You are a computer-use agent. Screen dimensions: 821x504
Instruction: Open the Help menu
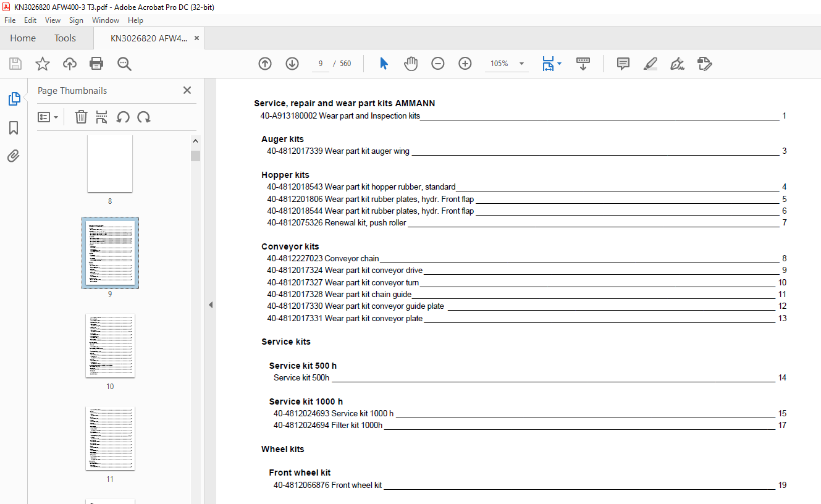tap(135, 20)
